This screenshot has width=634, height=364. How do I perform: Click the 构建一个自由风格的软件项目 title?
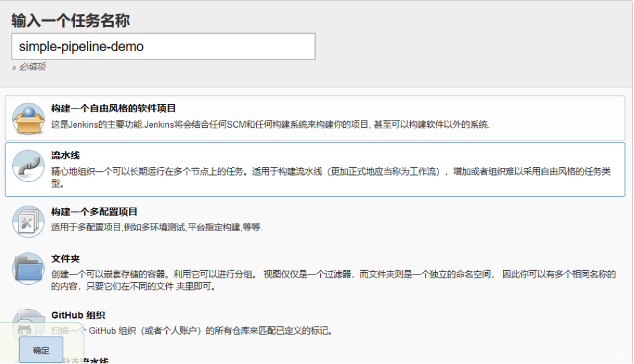[x=114, y=109]
